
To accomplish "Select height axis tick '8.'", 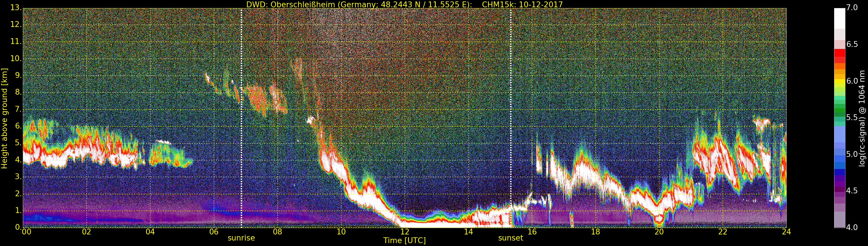I will [18, 92].
